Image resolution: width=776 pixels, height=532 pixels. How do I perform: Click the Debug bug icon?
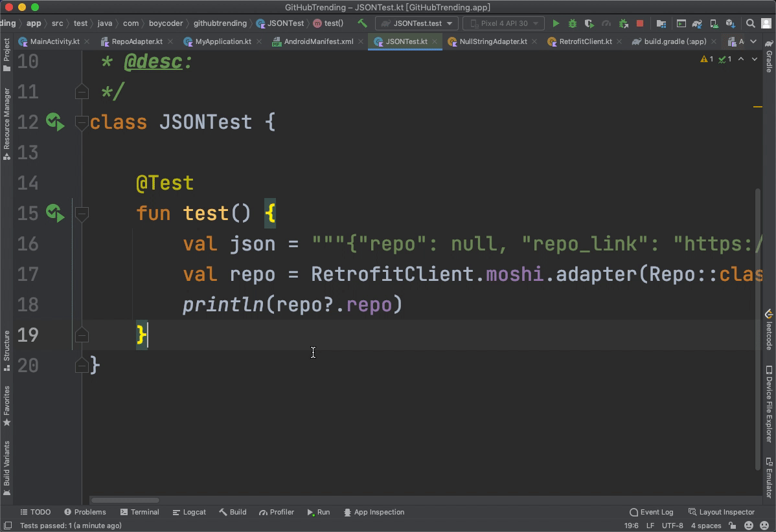tap(573, 23)
